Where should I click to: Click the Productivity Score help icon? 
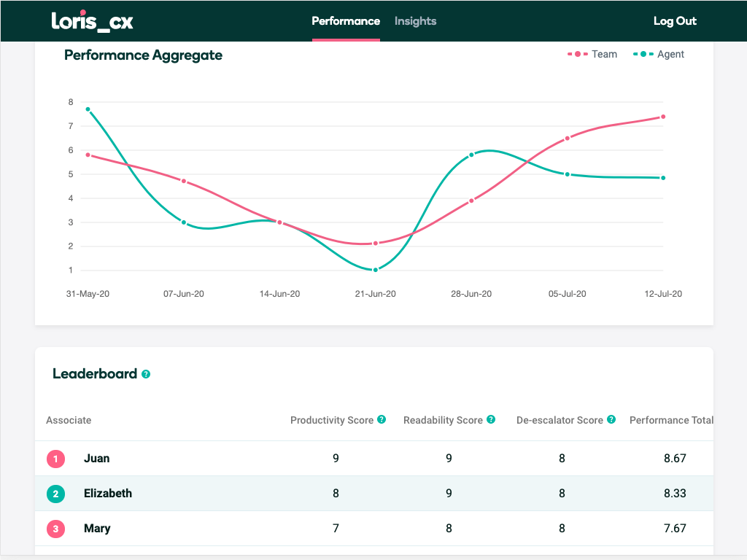382,420
